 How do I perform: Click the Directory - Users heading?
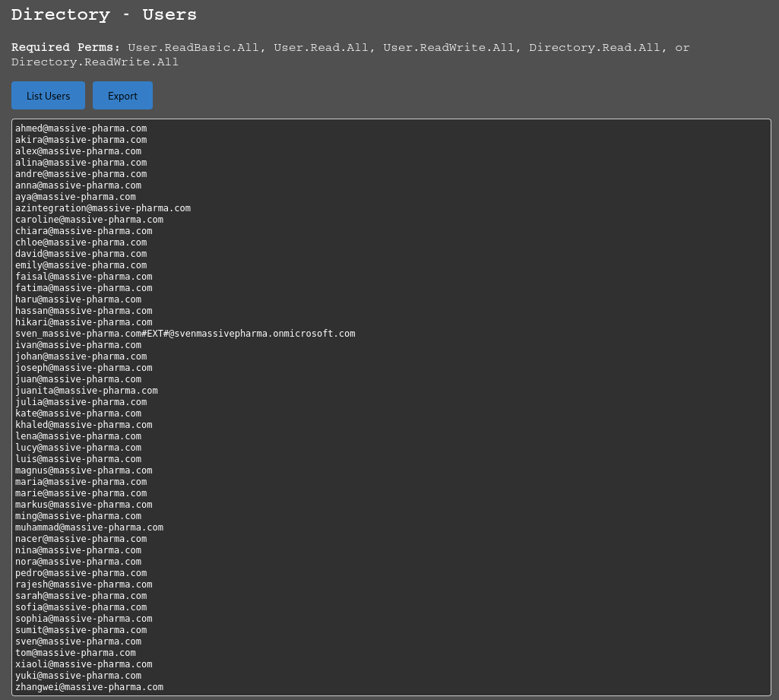coord(104,14)
